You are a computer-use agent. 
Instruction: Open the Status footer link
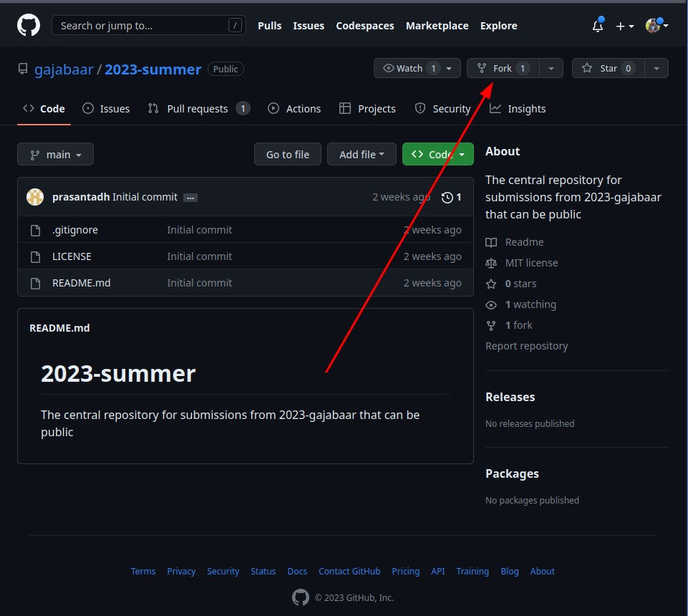click(263, 571)
